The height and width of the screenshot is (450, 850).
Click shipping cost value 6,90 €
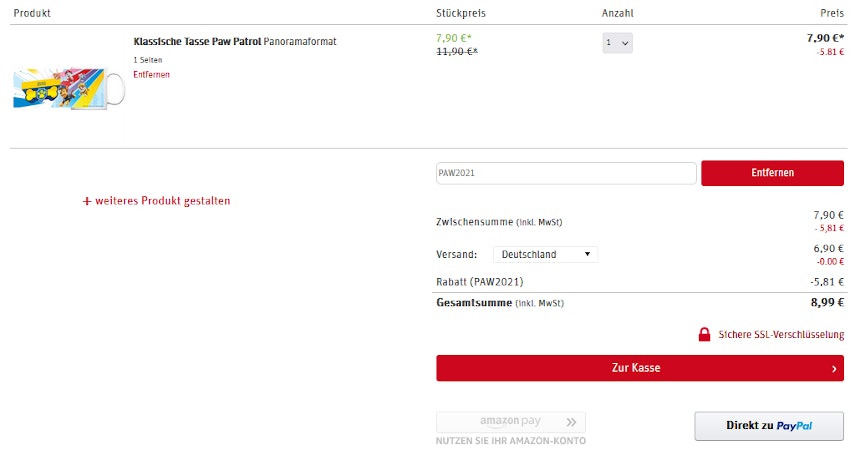point(828,249)
